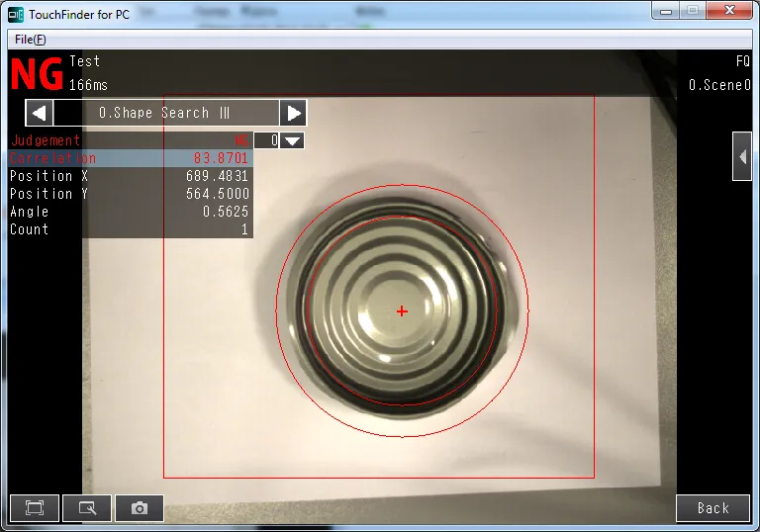Select the Count result row
760x532 pixels.
click(x=129, y=229)
